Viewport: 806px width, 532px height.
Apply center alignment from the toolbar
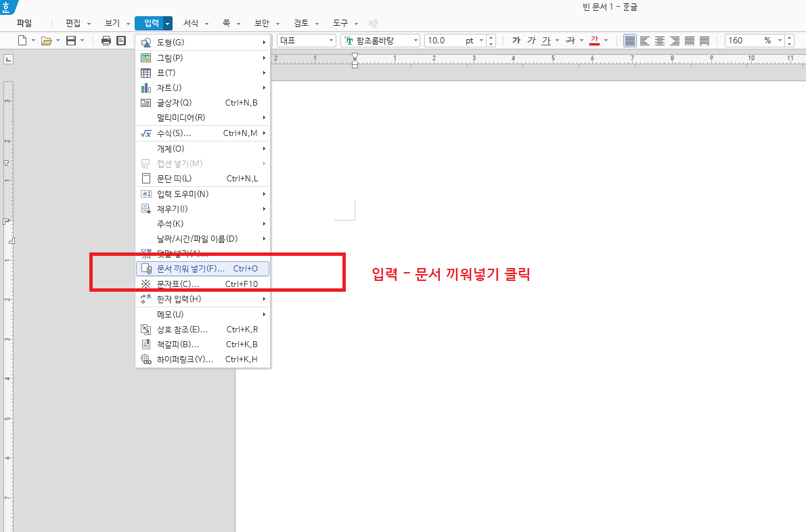(660, 41)
